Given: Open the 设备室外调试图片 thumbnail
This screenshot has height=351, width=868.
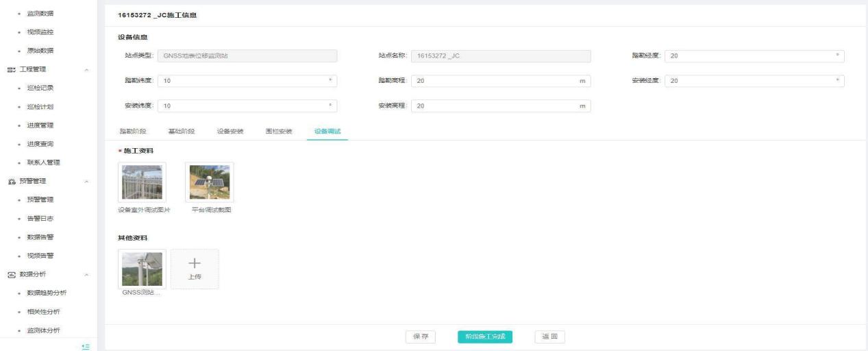Looking at the screenshot, I should point(142,182).
